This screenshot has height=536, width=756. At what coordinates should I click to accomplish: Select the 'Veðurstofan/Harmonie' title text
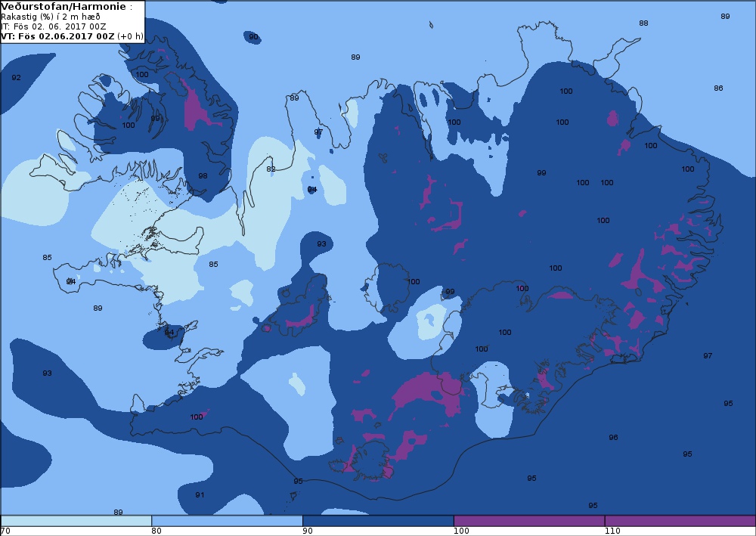click(x=64, y=7)
